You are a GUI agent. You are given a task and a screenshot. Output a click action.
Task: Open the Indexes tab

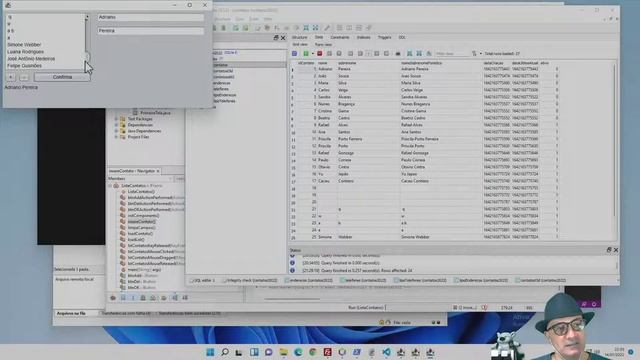(363, 37)
